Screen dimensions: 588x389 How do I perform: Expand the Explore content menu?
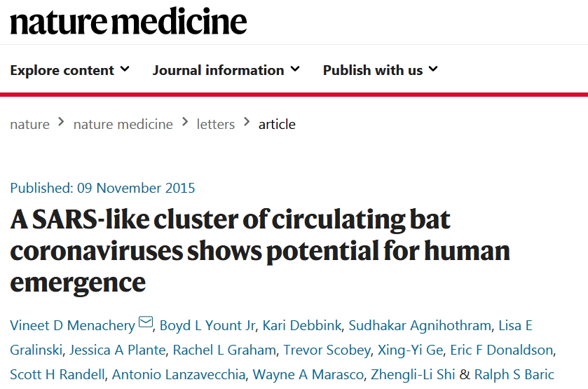coord(69,70)
